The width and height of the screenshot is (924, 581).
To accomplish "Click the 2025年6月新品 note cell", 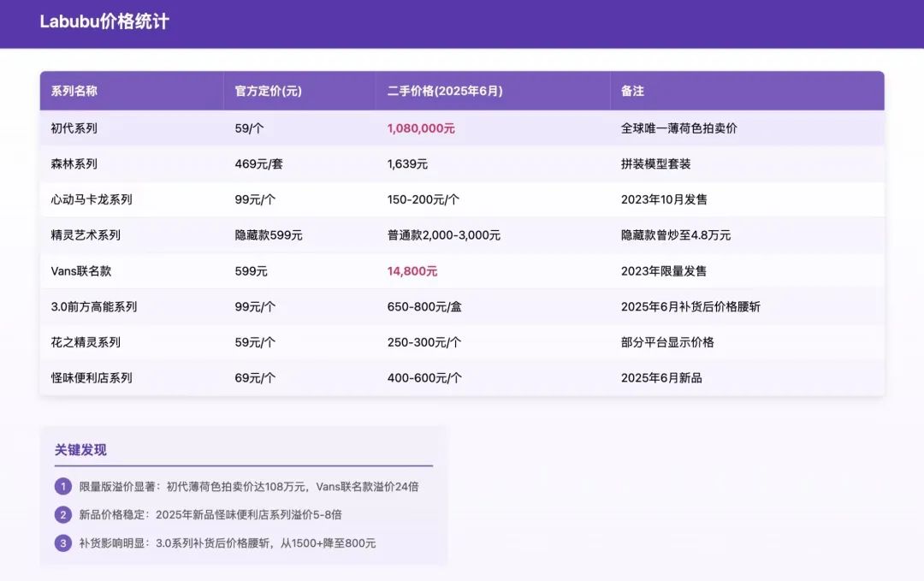I will [x=661, y=377].
